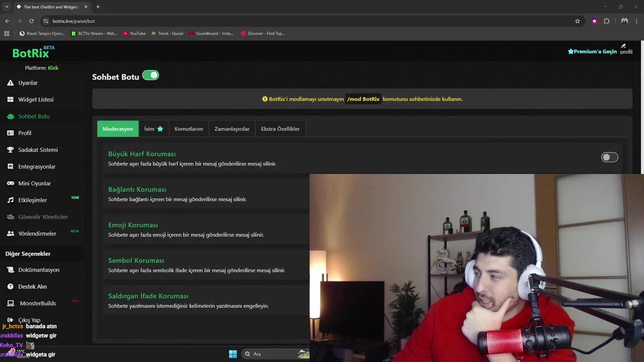This screenshot has height=362, width=644.
Task: Close the BotRix browser tab
Action: coord(86,7)
